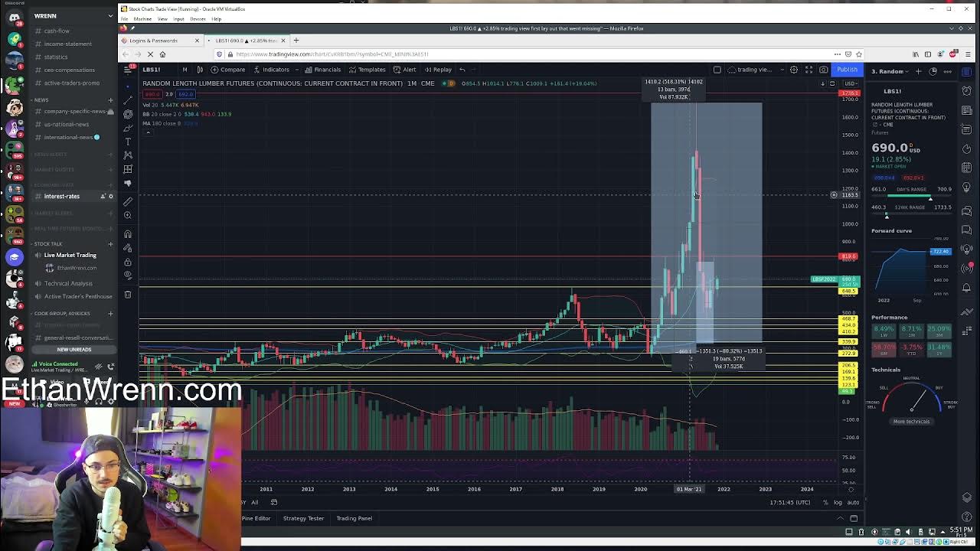Open the Strategy Tester tab

[303, 518]
